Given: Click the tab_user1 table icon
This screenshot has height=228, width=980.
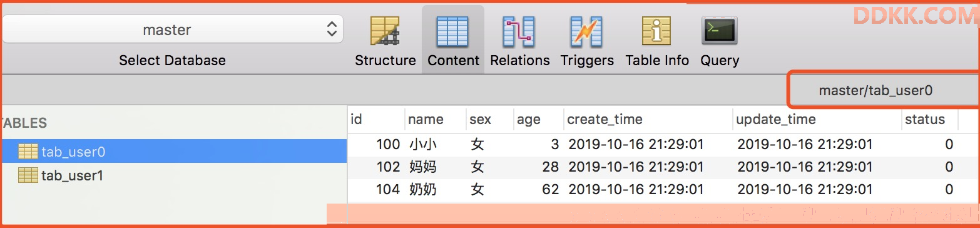Looking at the screenshot, I should (28, 175).
